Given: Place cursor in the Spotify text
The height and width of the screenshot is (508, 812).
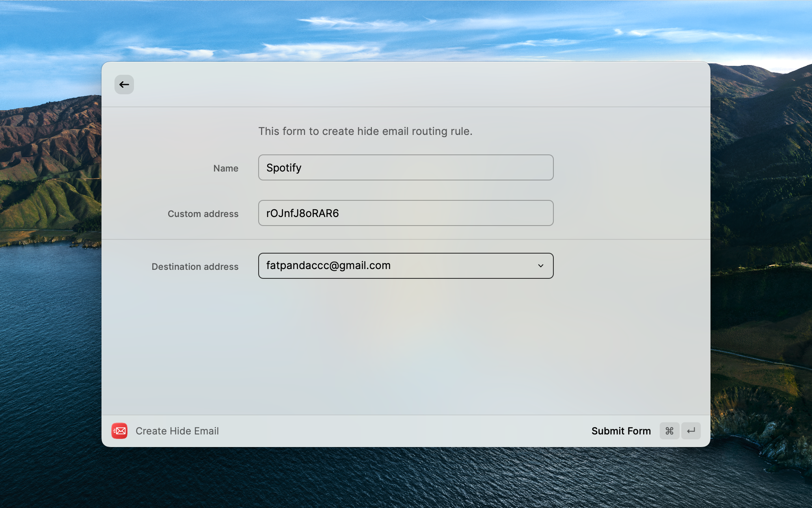Looking at the screenshot, I should click(x=284, y=168).
